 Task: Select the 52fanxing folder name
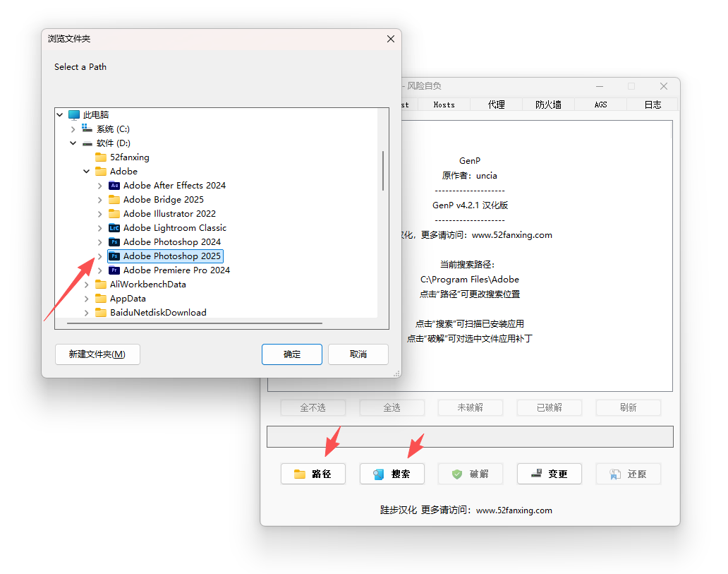[130, 157]
